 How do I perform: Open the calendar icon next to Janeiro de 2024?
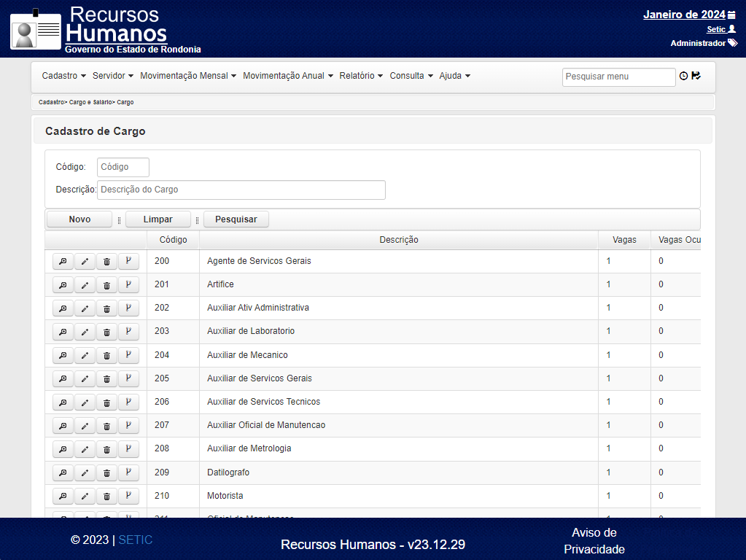(731, 15)
